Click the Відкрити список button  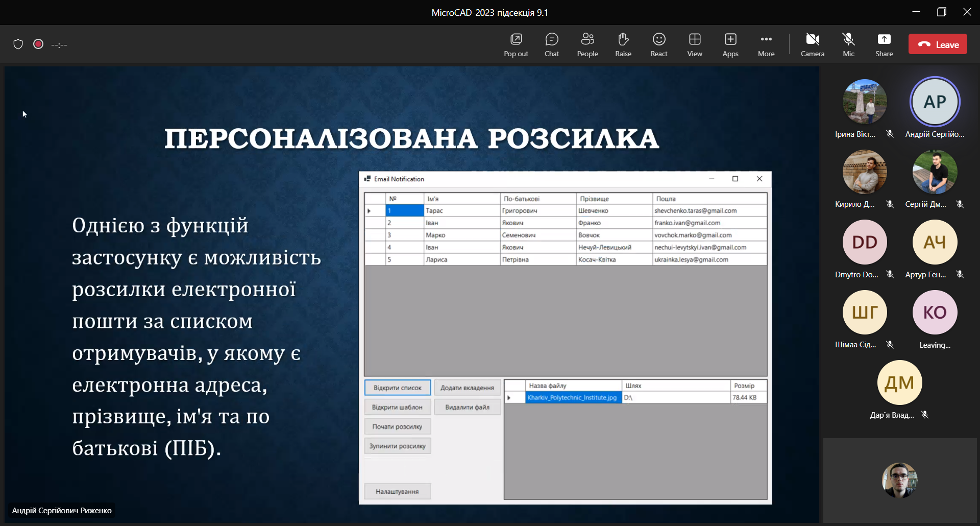pos(397,388)
